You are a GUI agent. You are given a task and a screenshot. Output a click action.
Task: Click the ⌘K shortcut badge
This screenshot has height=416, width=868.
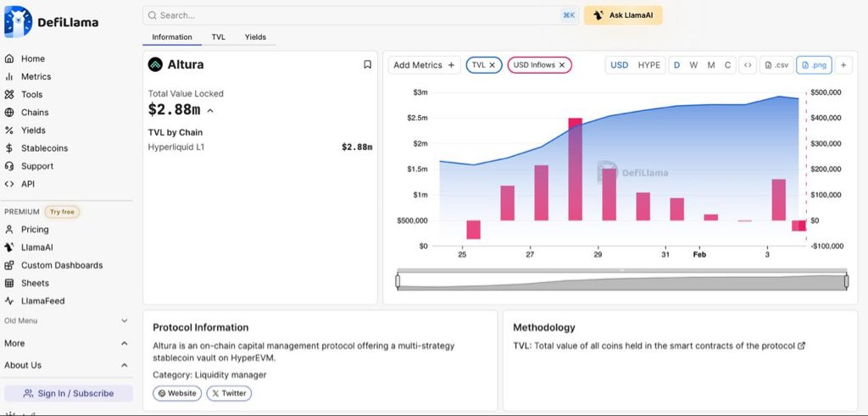(569, 15)
